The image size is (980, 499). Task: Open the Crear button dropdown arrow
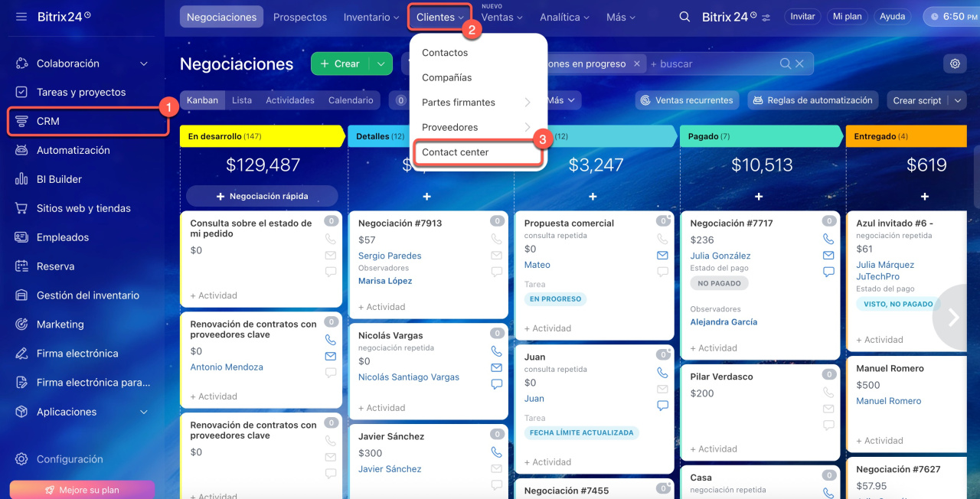pos(381,64)
